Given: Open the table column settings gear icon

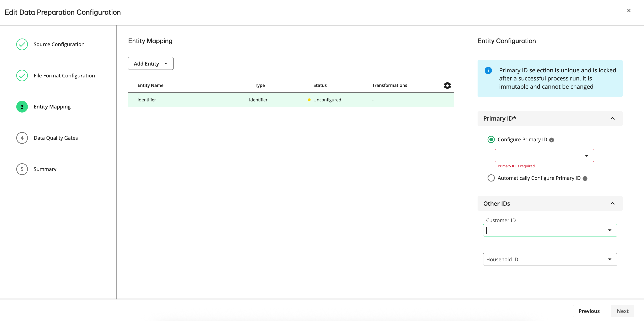Looking at the screenshot, I should (x=447, y=85).
